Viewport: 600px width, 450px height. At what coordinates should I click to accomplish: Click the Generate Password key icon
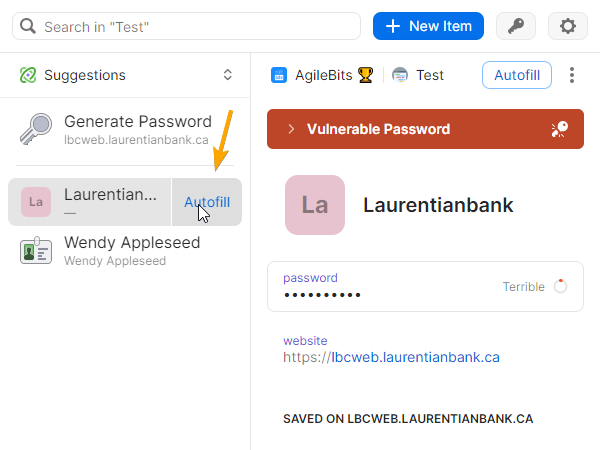tap(37, 130)
